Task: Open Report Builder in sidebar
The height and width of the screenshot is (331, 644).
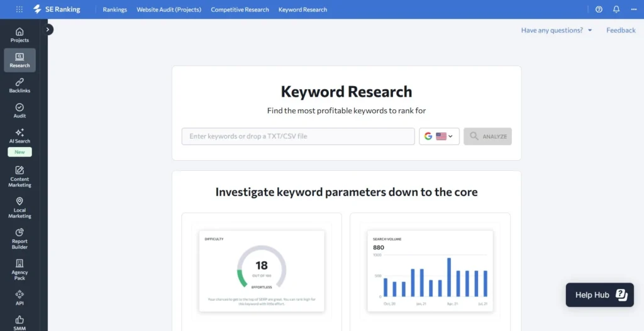Action: coord(19,239)
